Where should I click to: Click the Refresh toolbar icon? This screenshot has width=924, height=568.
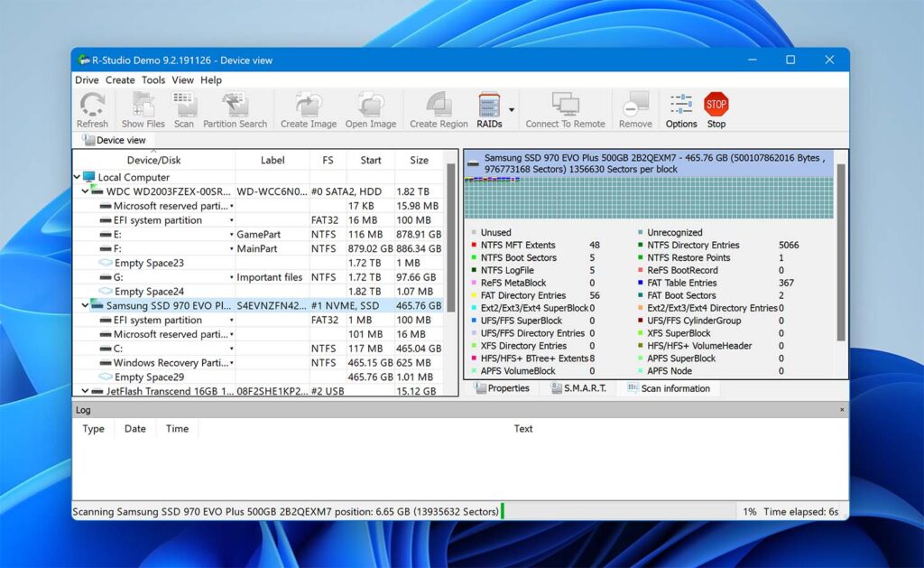(x=92, y=104)
